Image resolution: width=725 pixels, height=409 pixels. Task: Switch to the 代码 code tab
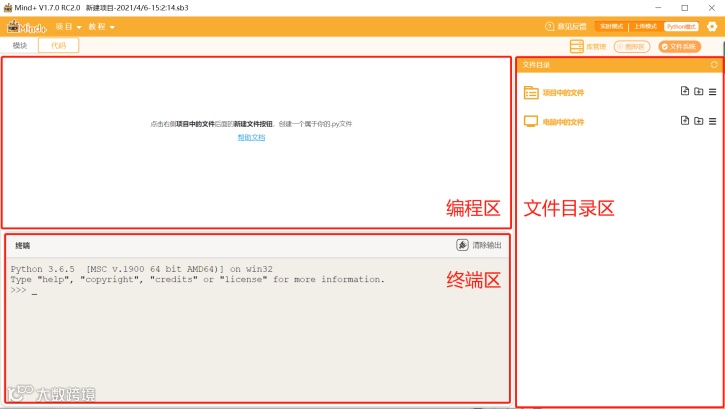[x=59, y=45]
